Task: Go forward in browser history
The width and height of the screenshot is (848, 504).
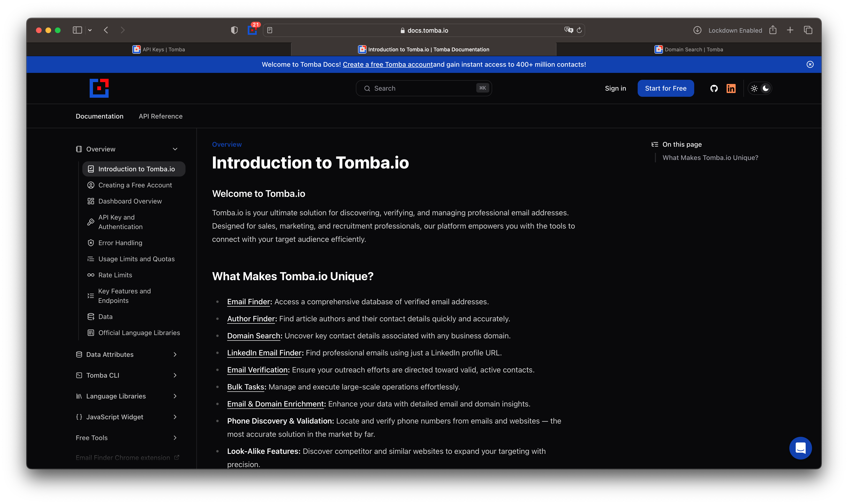Action: tap(123, 30)
